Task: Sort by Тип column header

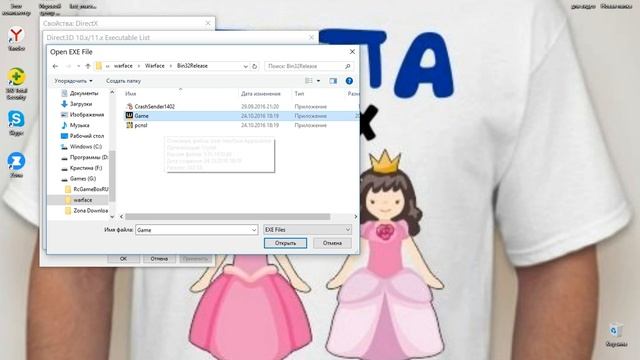Action: coord(299,94)
